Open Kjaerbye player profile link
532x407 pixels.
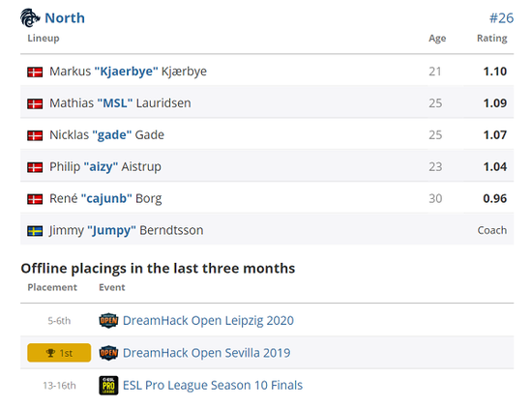(126, 72)
